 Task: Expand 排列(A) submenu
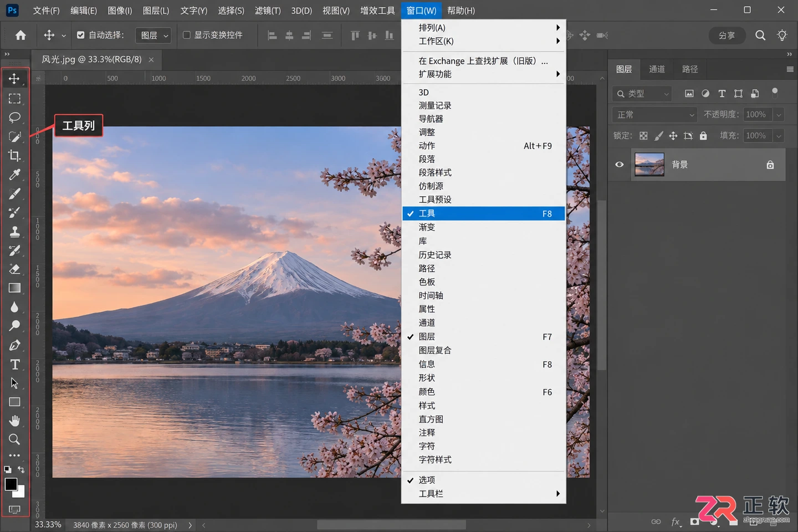click(483, 28)
